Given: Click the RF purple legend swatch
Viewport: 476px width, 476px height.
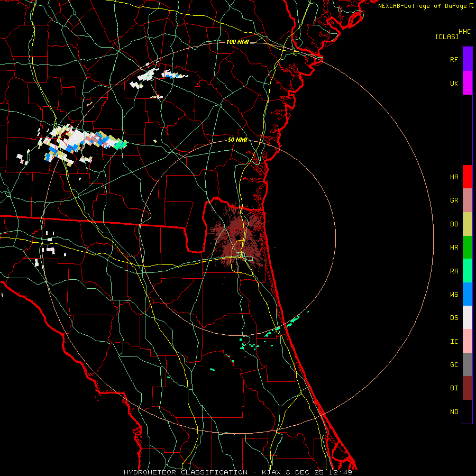Looking at the screenshot, I should tap(467, 59).
